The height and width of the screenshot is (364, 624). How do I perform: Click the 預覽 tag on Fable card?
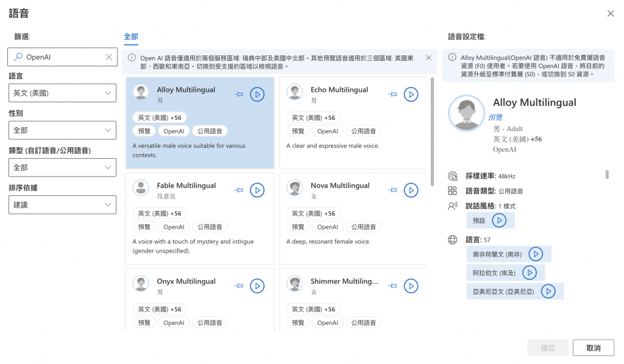(144, 227)
